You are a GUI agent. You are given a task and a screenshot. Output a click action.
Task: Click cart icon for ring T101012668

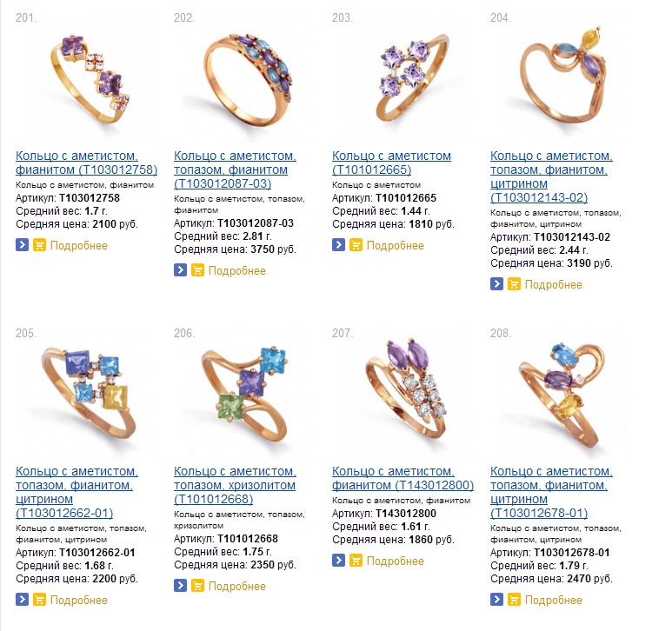197,586
